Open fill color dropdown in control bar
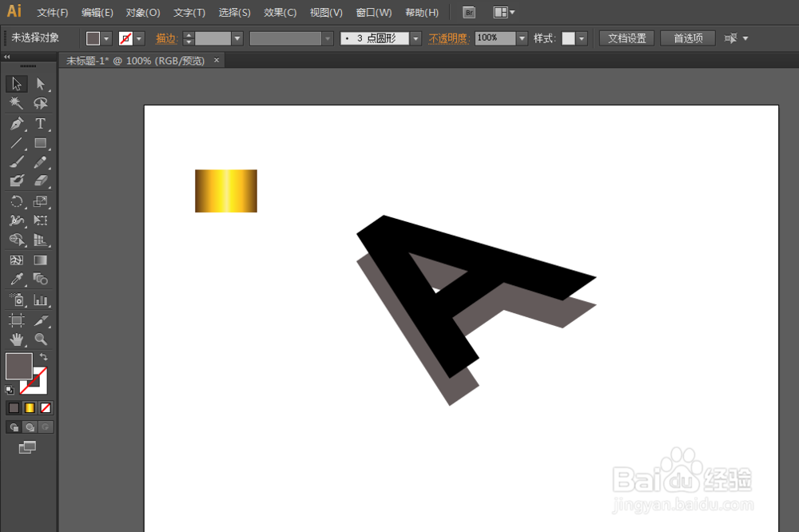The height and width of the screenshot is (532, 799). (x=106, y=38)
